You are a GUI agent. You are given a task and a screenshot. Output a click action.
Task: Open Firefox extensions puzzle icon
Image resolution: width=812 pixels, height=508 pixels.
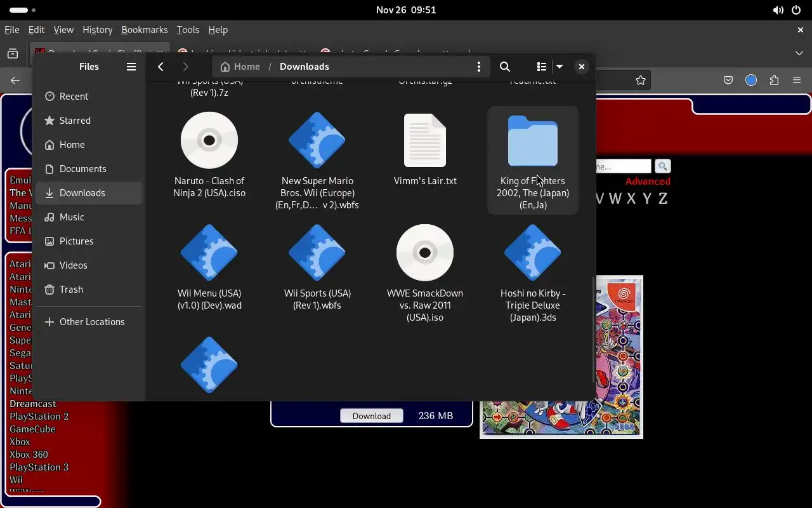[x=774, y=80]
